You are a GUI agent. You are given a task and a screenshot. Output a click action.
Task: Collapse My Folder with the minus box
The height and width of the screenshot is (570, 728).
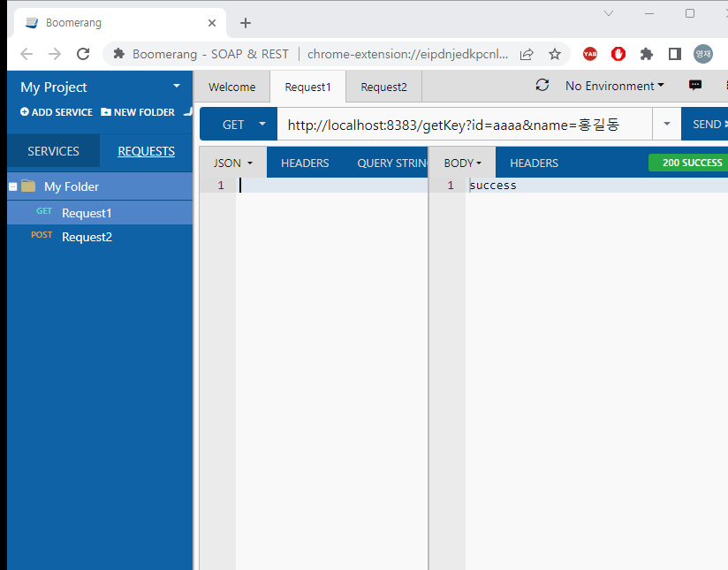[x=13, y=186]
